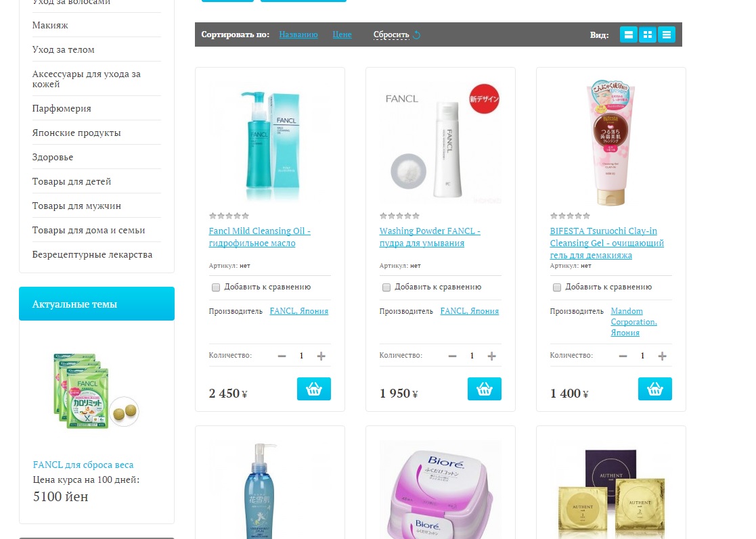Increase quantity for Fancl Mild Cleansing Oil
756x539 pixels.
pos(321,356)
